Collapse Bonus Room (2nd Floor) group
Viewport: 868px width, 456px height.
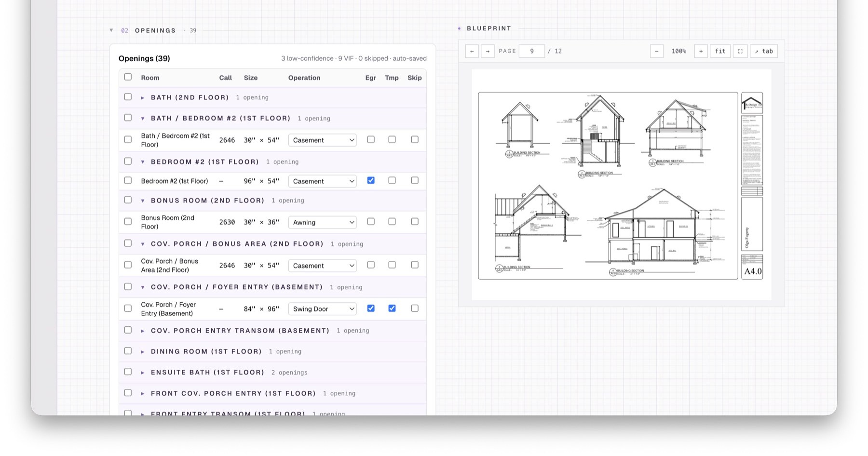(x=143, y=201)
